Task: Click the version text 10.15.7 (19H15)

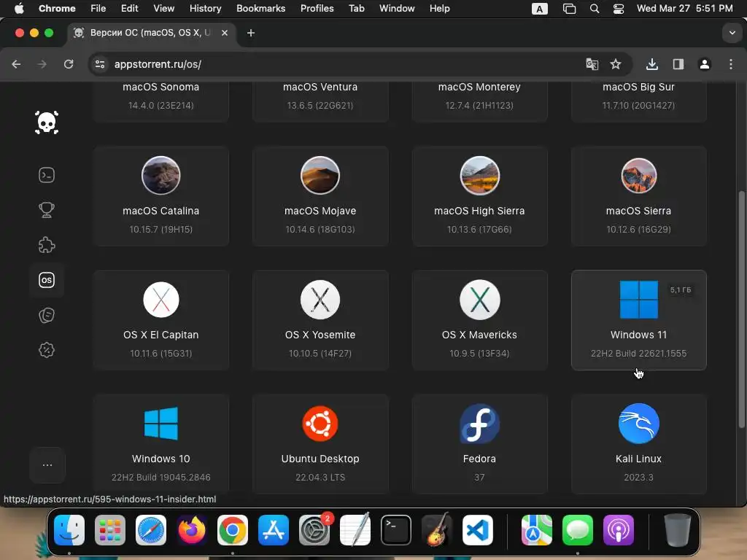Action: pos(161,229)
